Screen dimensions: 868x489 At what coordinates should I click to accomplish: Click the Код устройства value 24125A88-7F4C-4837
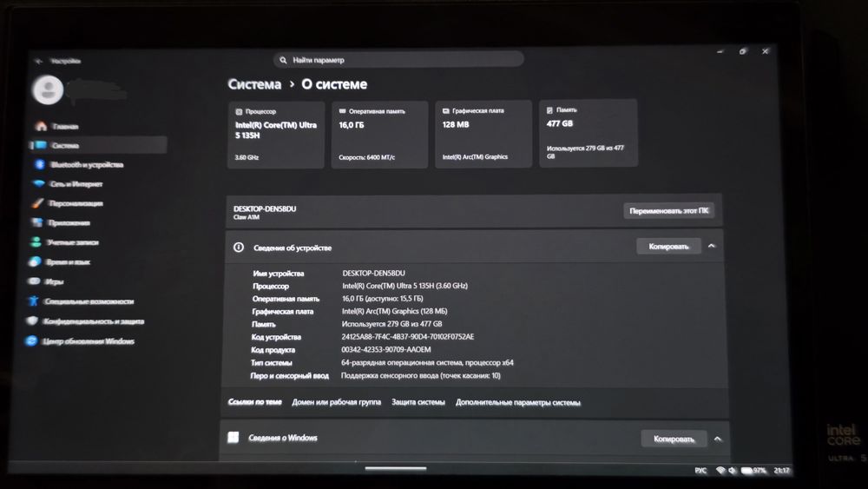(407, 337)
